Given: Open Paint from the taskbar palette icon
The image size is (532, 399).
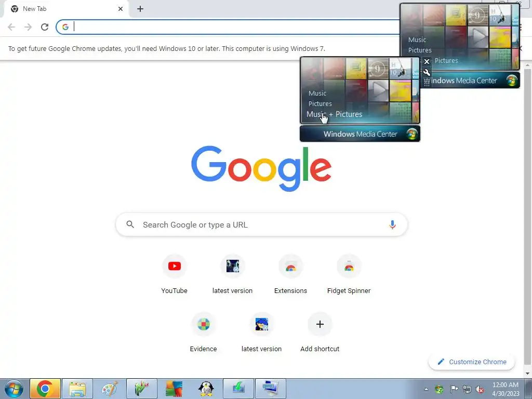Looking at the screenshot, I should [x=110, y=389].
